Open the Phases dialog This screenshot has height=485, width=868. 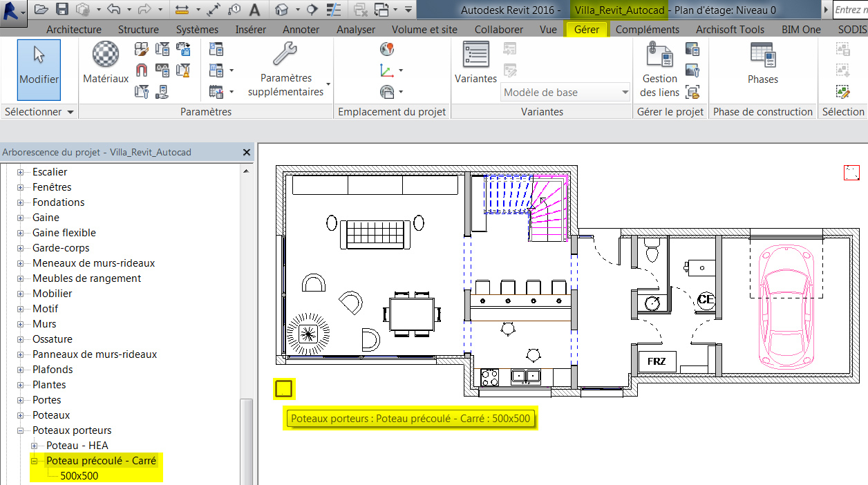click(x=762, y=64)
